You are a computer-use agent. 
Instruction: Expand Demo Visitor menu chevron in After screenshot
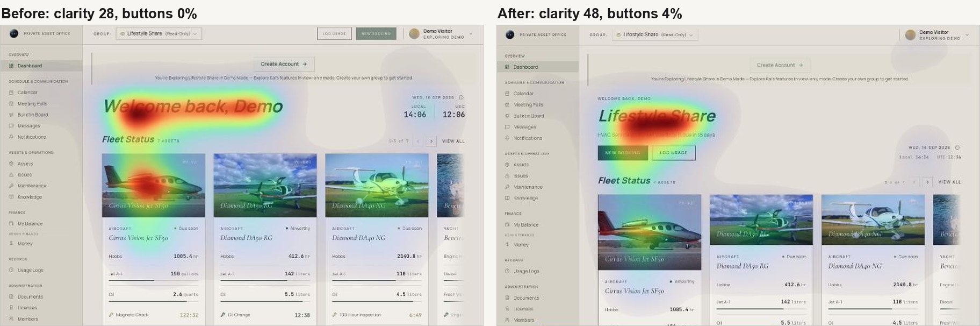tap(967, 35)
